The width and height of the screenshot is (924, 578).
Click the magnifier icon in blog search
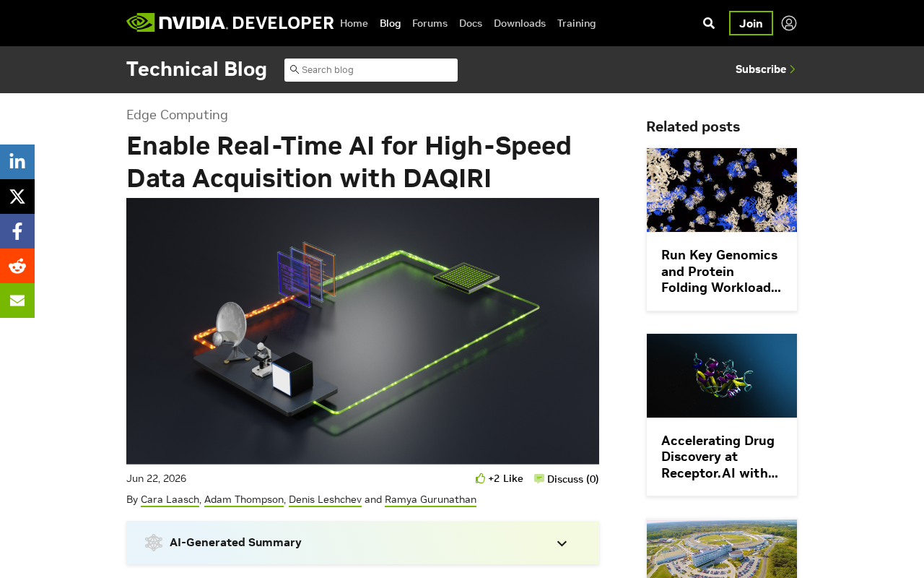click(x=294, y=69)
